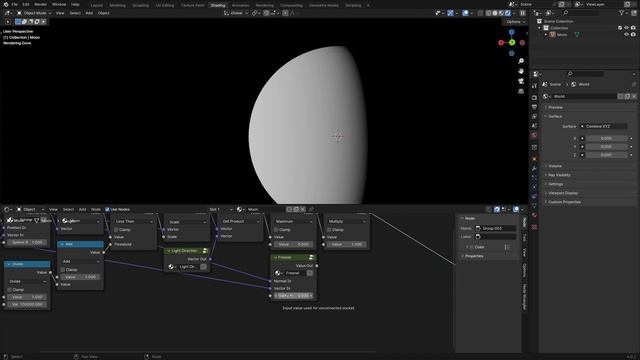Click the red X axis gizmo dot
640x360 pixels.
(x=501, y=42)
